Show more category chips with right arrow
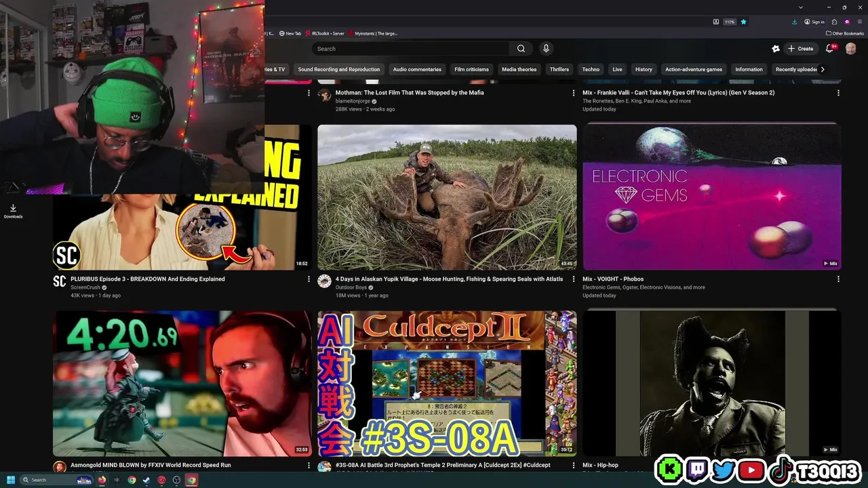 tap(823, 69)
